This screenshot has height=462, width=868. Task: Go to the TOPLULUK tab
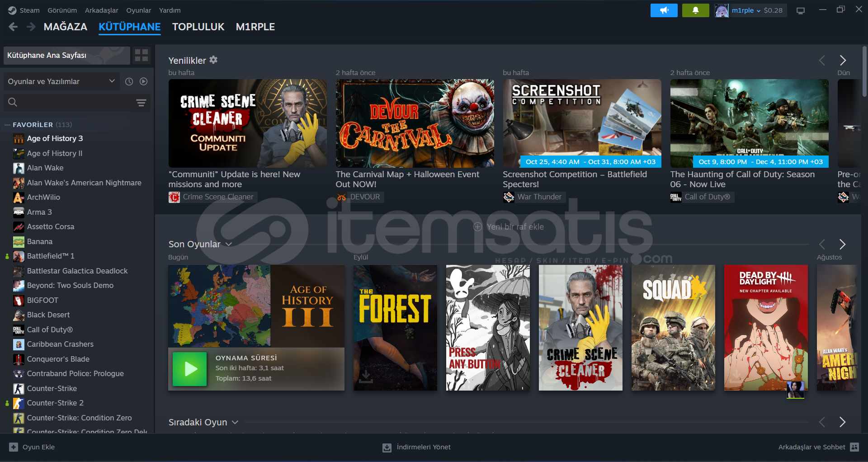198,27
